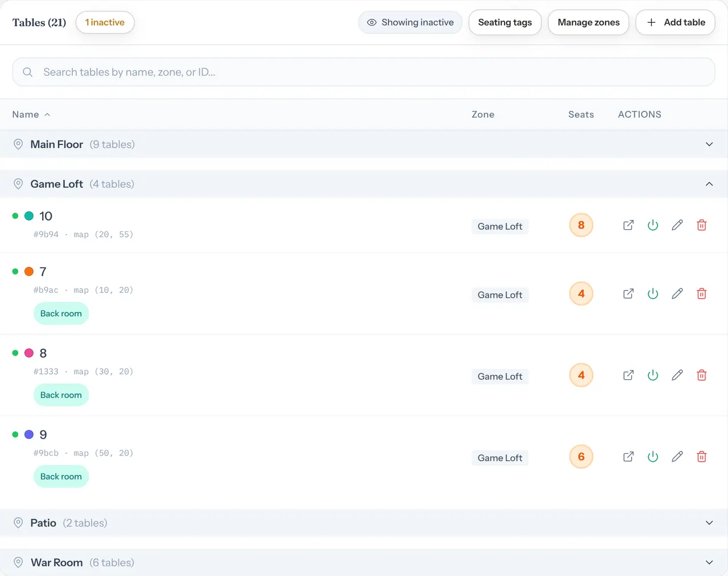The image size is (728, 576).
Task: Collapse the Game Loft zone group
Action: pos(364,184)
